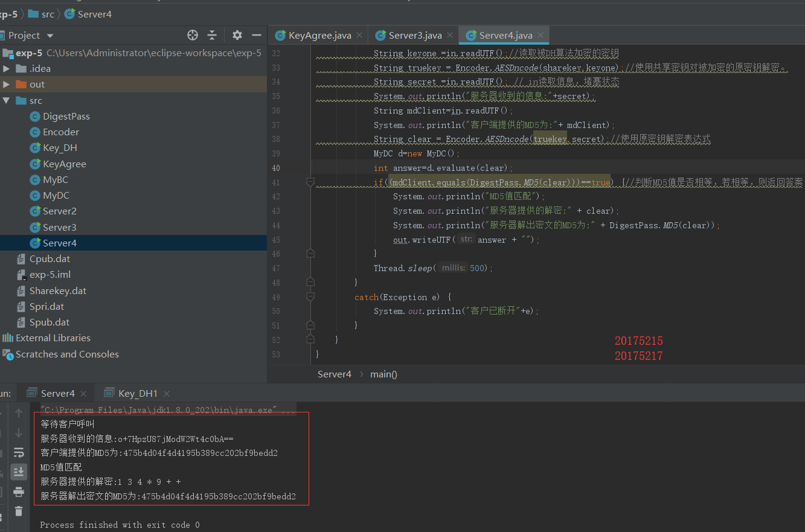
Task: Open the Project view dropdown
Action: click(x=50, y=36)
